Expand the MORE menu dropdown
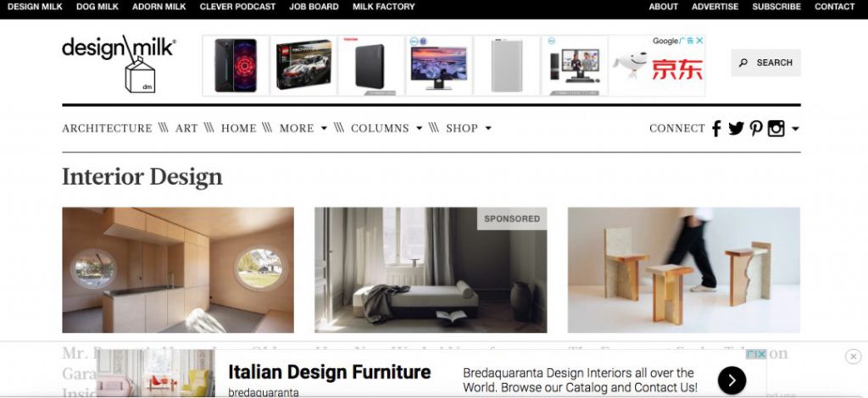Image resolution: width=868 pixels, height=398 pixels. (303, 128)
